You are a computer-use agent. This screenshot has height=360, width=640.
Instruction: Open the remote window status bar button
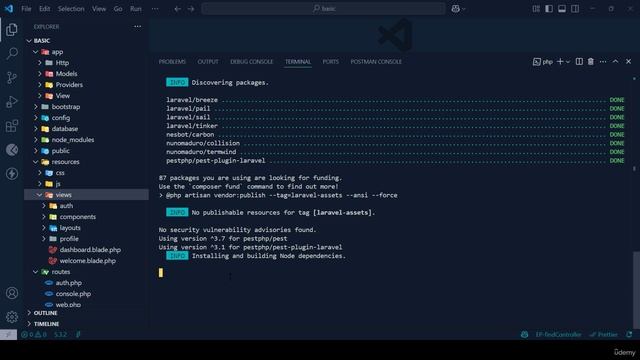[8, 335]
